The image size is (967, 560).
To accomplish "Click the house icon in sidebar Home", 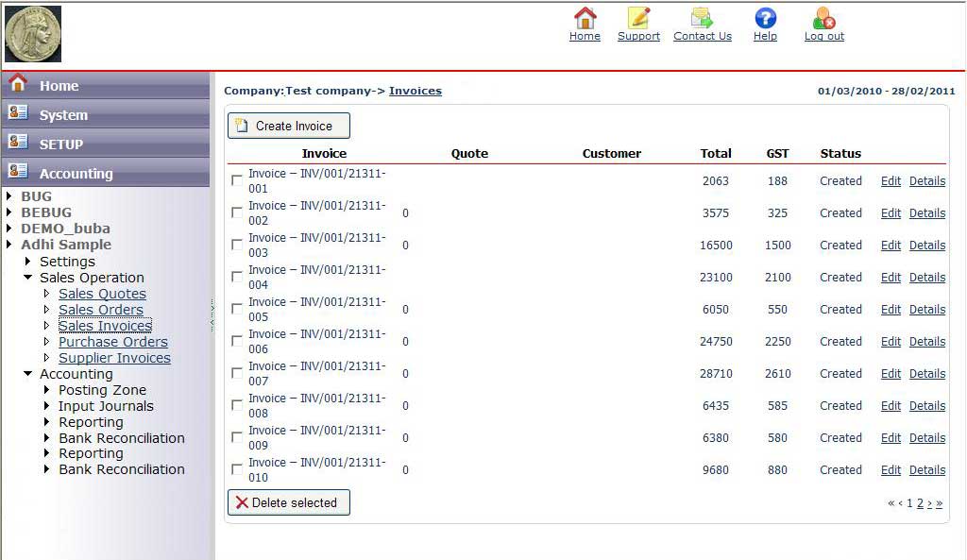I will (x=18, y=83).
